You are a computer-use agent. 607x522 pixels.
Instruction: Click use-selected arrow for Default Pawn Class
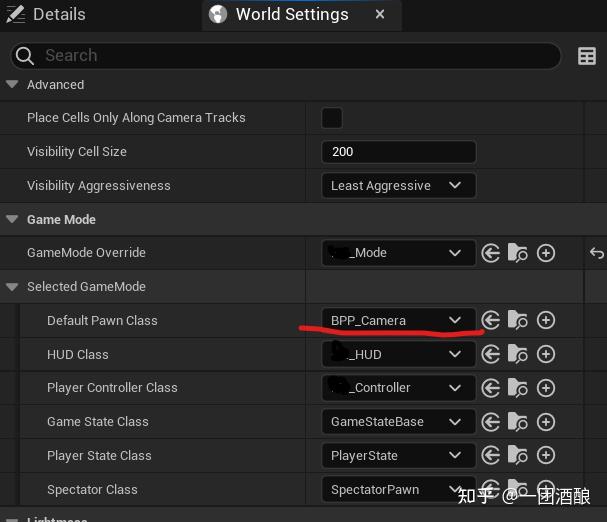491,320
